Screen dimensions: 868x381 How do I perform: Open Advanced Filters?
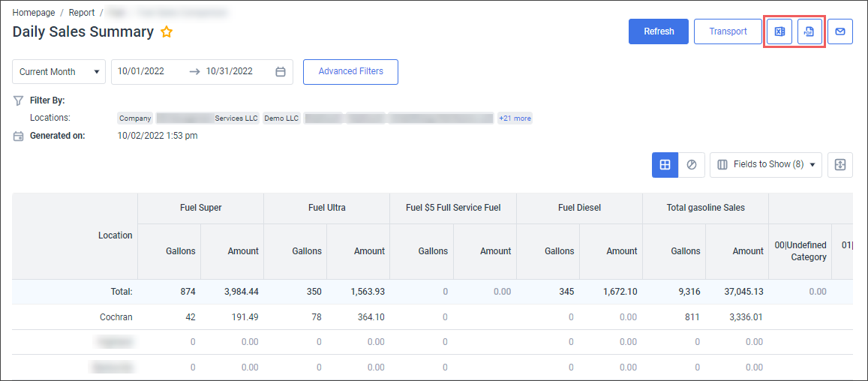tap(350, 72)
